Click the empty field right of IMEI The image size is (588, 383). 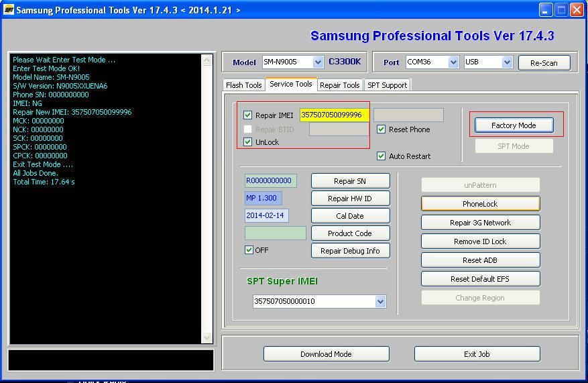point(409,115)
